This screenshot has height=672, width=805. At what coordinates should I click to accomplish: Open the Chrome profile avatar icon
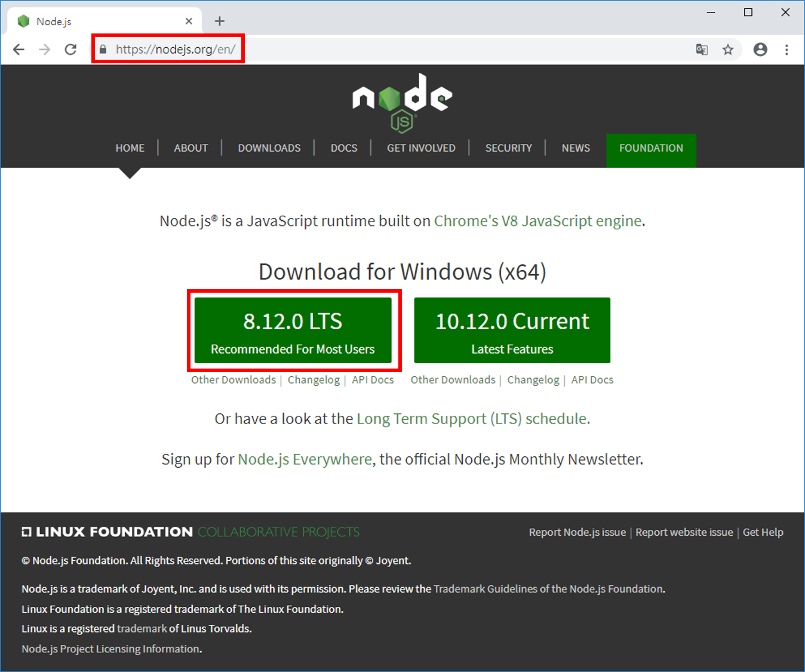click(x=760, y=50)
